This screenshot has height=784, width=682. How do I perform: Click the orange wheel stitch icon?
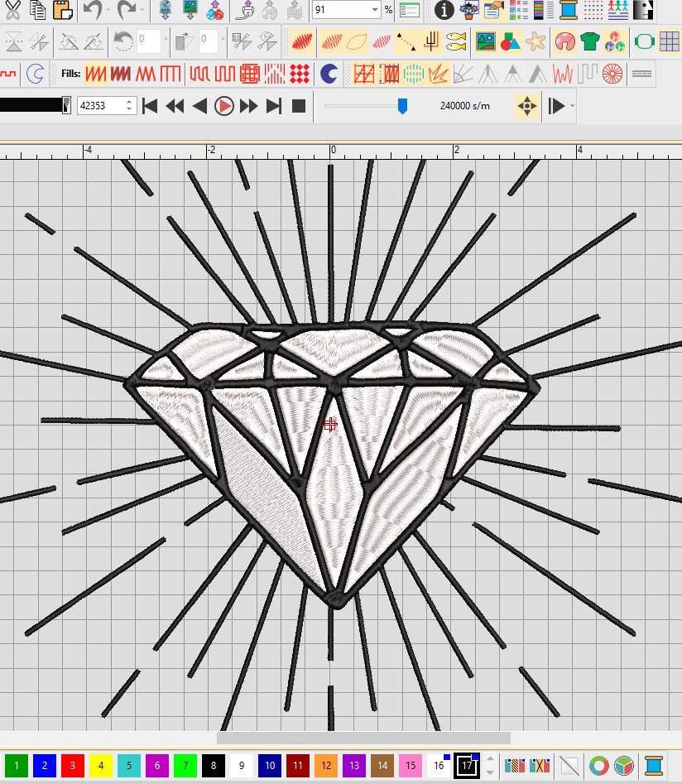click(x=612, y=74)
